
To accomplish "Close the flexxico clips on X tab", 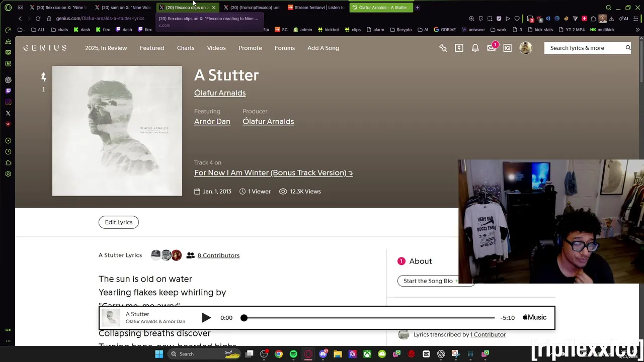I will coord(214,8).
